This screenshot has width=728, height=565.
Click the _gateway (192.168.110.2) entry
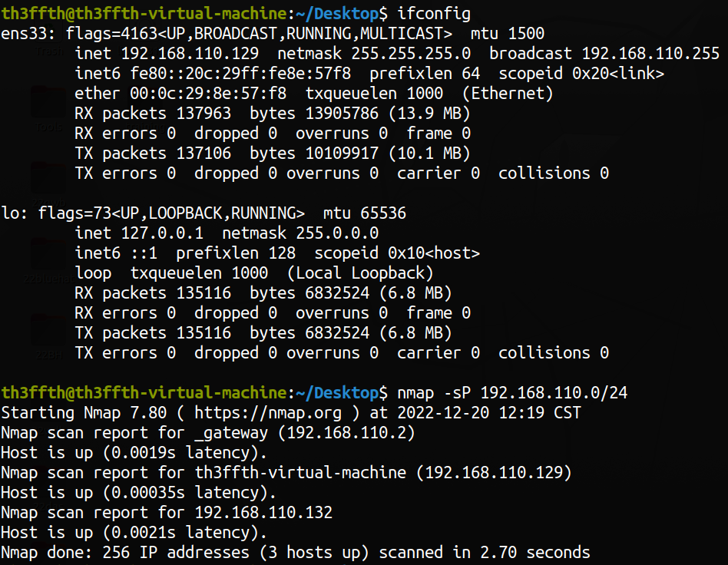tap(305, 433)
